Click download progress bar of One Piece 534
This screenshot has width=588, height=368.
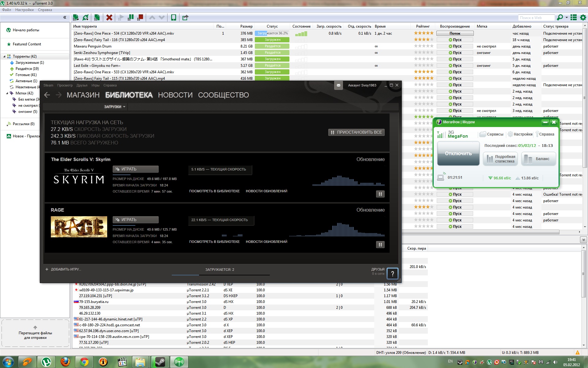[x=272, y=33]
